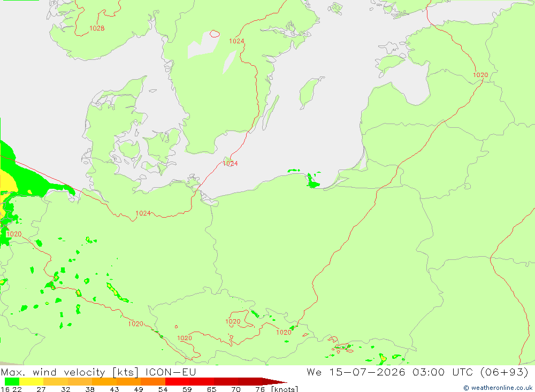Click the bright red 54–59 knots legend swatch

tap(177, 381)
